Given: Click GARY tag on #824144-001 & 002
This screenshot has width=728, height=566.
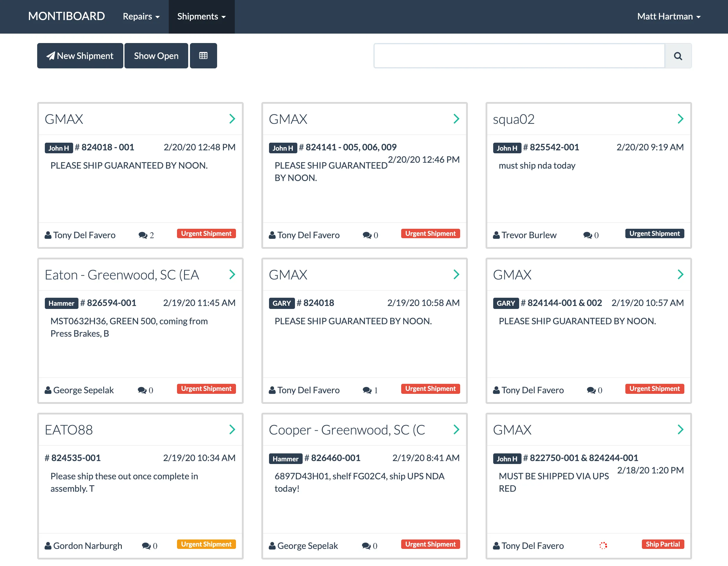Looking at the screenshot, I should 506,303.
